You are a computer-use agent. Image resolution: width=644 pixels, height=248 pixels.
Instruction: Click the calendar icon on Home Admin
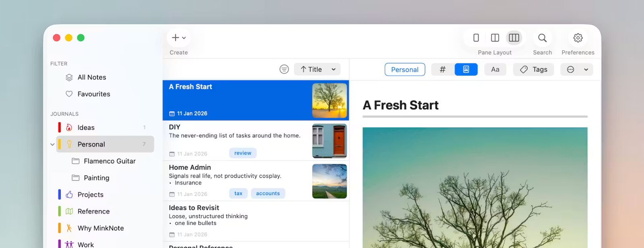coord(172,194)
